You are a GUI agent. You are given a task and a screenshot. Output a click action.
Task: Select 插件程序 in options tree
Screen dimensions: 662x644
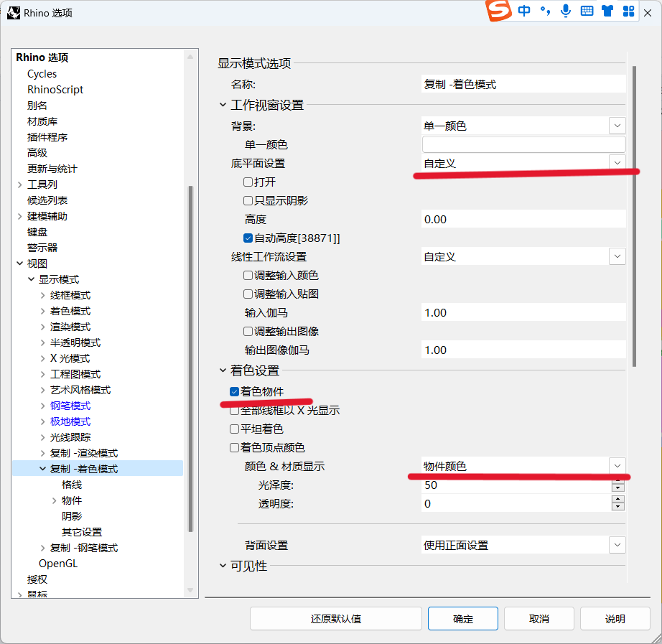tap(47, 137)
